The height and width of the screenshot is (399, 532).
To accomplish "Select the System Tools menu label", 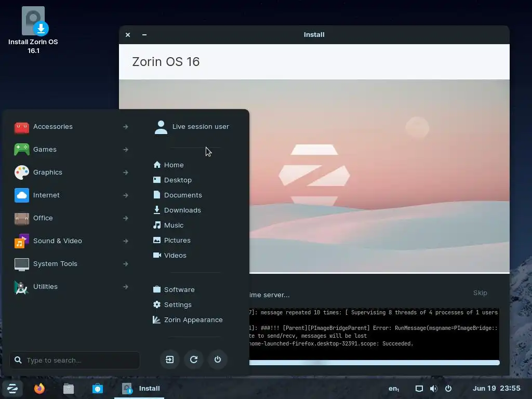I will point(55,263).
